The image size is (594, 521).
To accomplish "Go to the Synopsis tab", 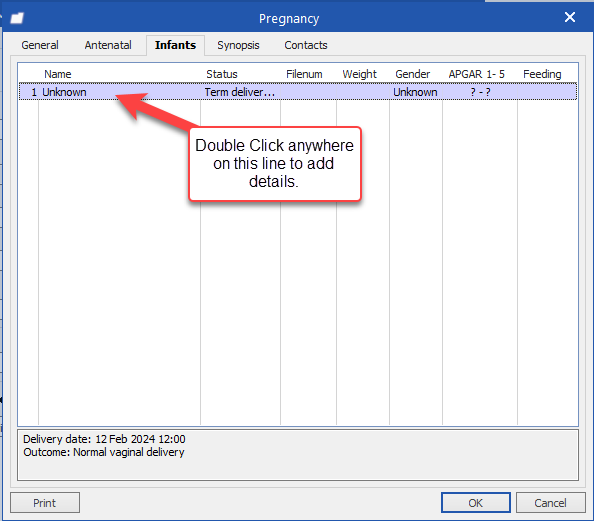I will 238,45.
